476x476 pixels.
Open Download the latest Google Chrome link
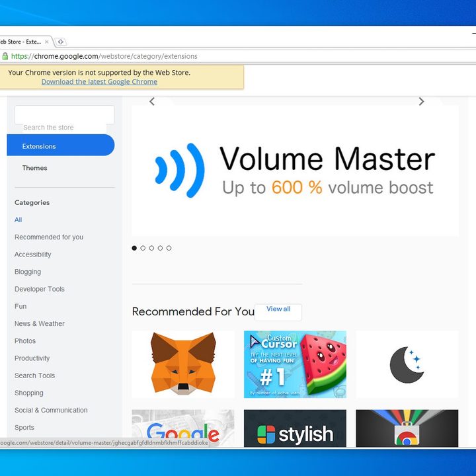tap(99, 82)
